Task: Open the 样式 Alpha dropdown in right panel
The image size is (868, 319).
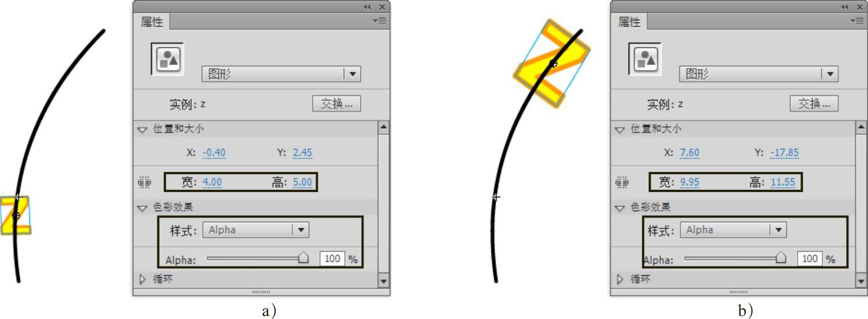Action: coord(733,230)
